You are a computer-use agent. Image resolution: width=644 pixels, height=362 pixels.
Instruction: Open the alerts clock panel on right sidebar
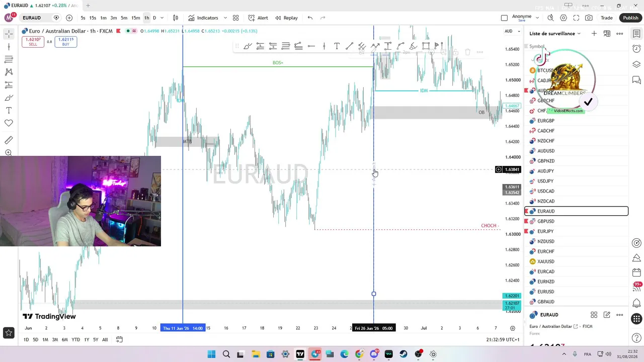point(636,49)
